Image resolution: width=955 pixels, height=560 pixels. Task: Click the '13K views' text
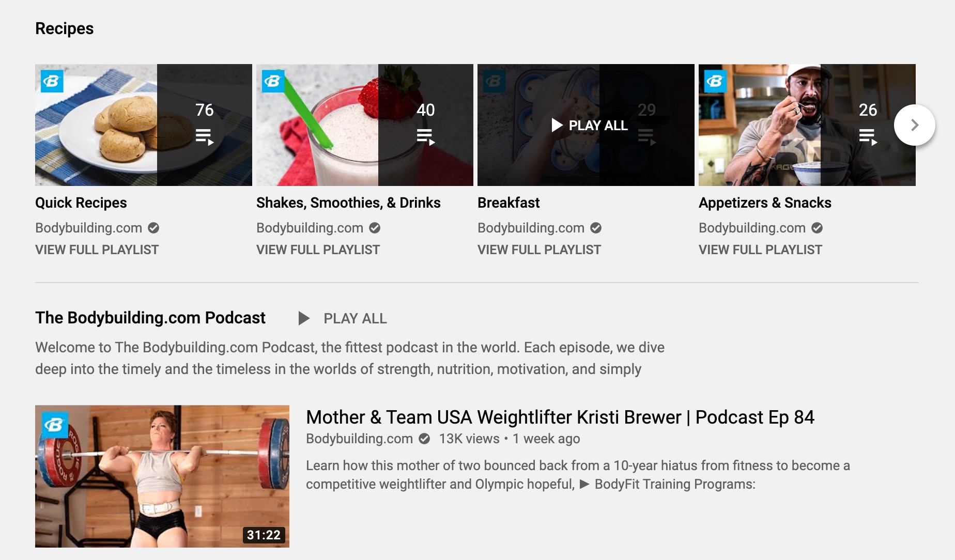click(469, 439)
